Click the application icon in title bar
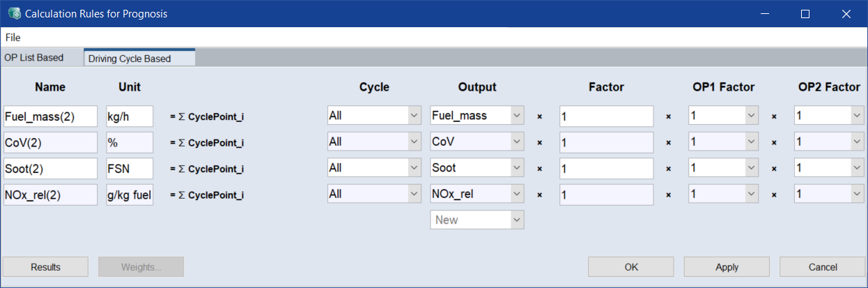The image size is (868, 288). [14, 13]
